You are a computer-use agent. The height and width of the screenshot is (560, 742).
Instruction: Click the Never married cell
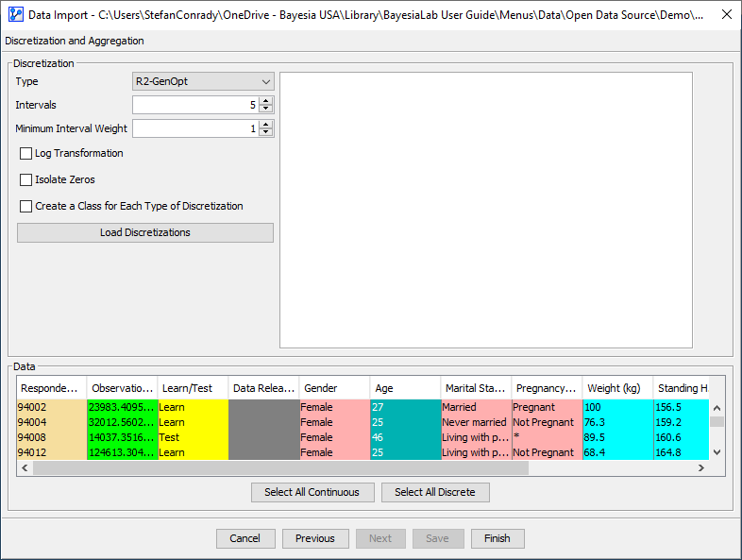pyautogui.click(x=476, y=422)
